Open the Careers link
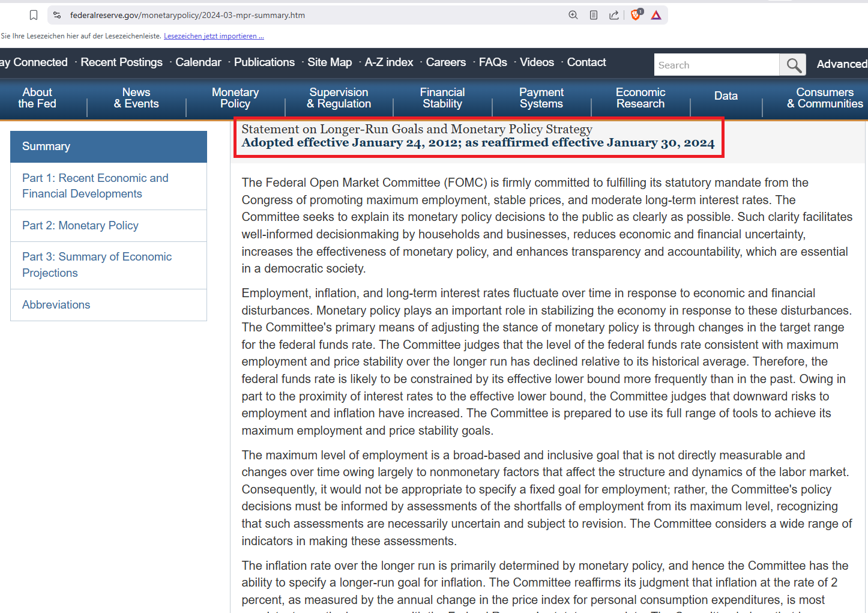 [x=445, y=62]
